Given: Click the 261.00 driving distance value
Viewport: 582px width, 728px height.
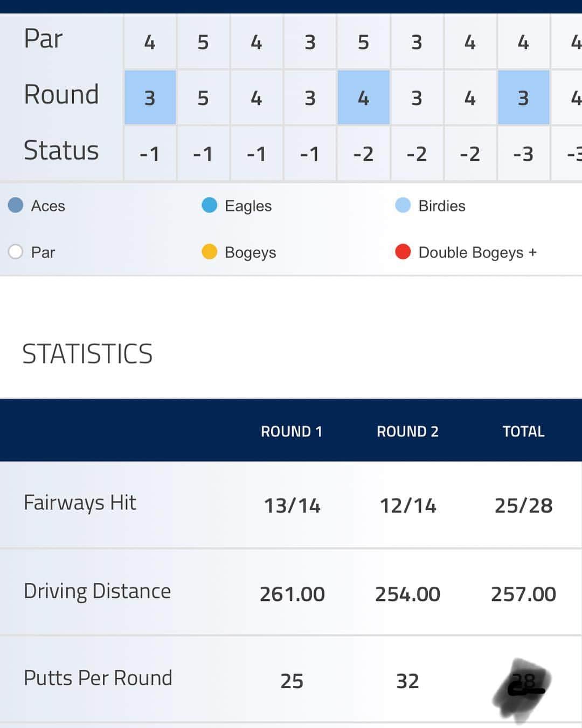Looking at the screenshot, I should [292, 594].
